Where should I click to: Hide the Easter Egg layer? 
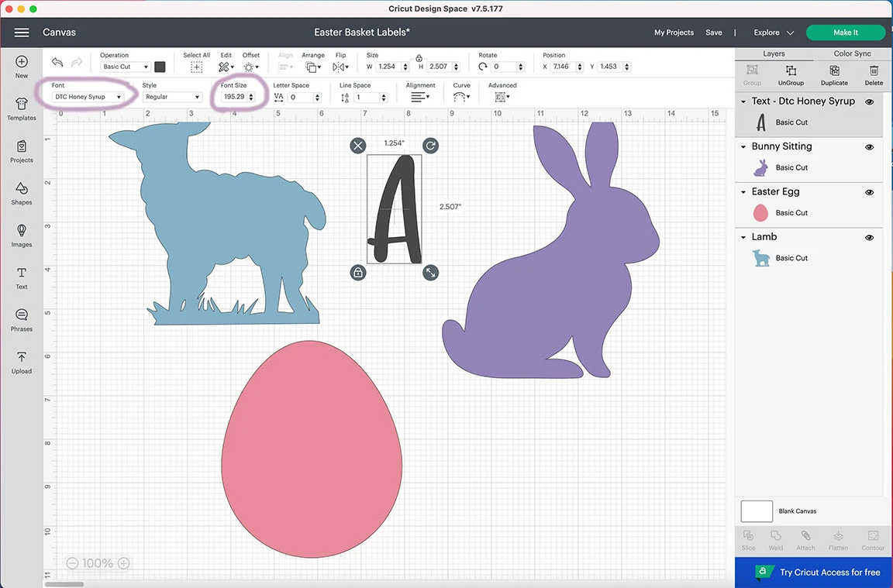click(869, 192)
